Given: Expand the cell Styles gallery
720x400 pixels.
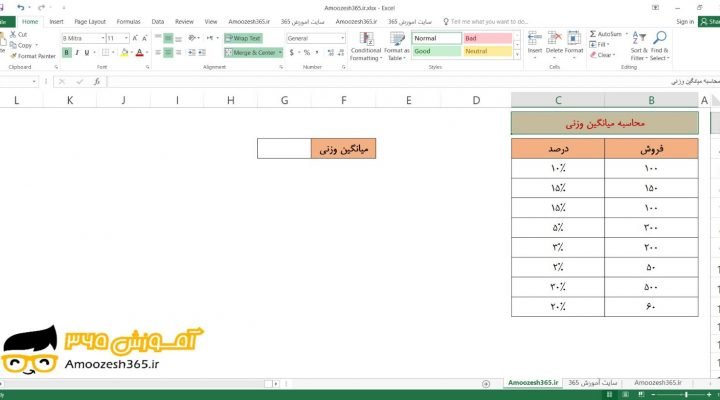Looking at the screenshot, I should coord(517,55).
